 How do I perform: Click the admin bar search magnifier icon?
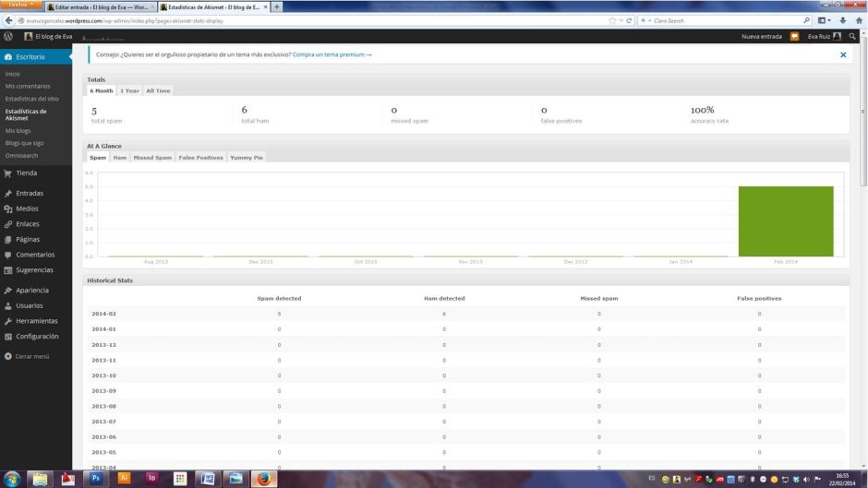tap(852, 37)
